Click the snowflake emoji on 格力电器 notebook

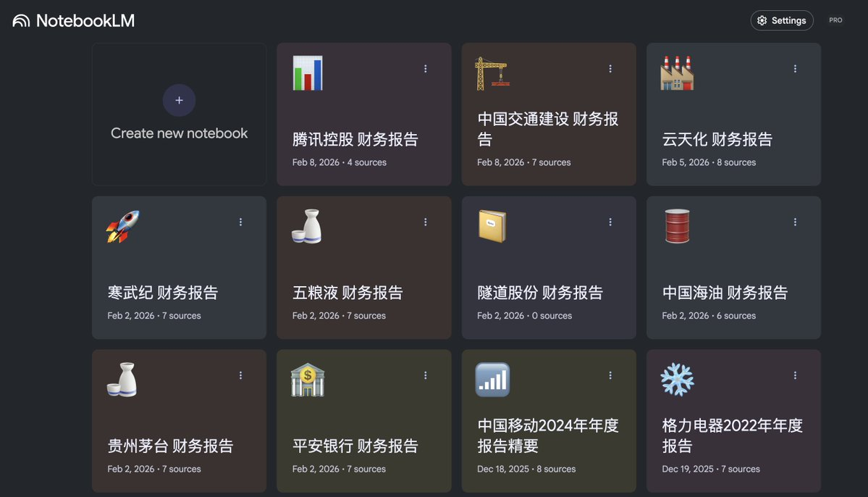click(x=677, y=380)
